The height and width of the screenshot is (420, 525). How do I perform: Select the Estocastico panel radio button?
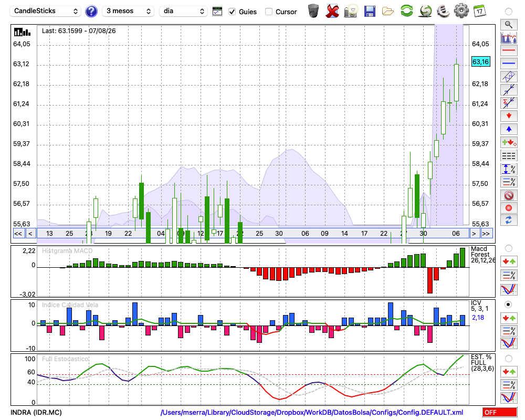coord(509,359)
